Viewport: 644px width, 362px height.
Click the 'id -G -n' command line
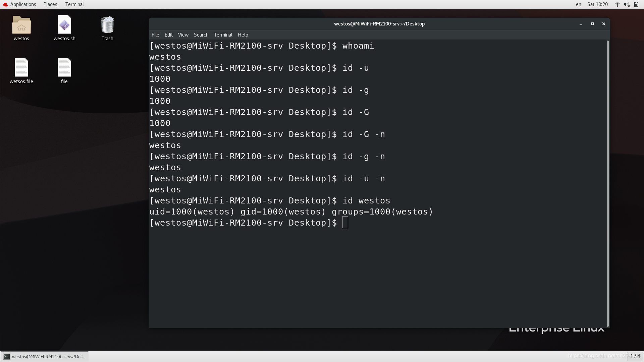(364, 134)
